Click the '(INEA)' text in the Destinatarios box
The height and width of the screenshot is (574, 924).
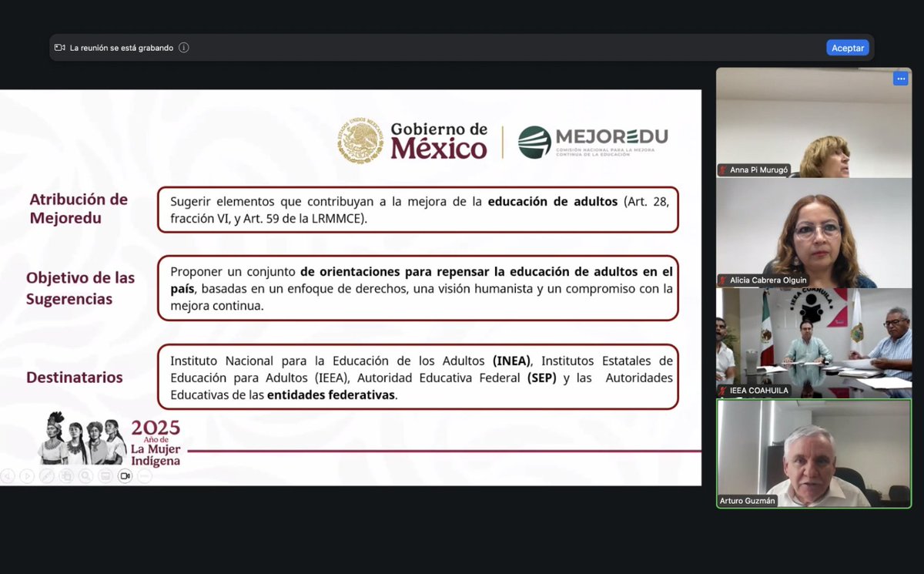[x=511, y=361]
